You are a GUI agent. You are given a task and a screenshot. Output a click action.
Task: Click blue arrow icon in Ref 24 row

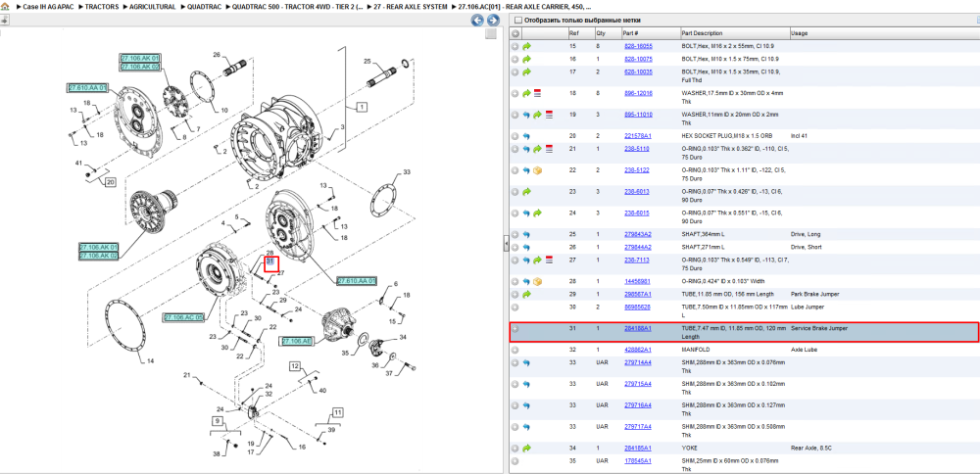click(x=527, y=213)
